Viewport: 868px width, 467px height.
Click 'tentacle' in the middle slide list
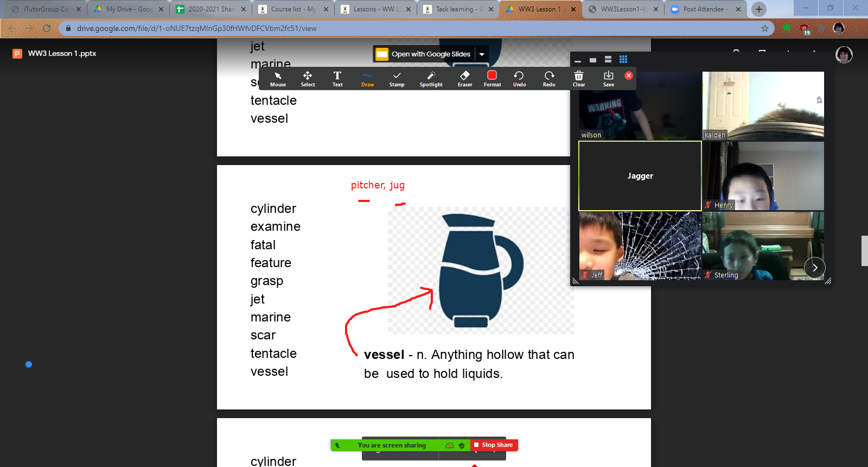(273, 354)
